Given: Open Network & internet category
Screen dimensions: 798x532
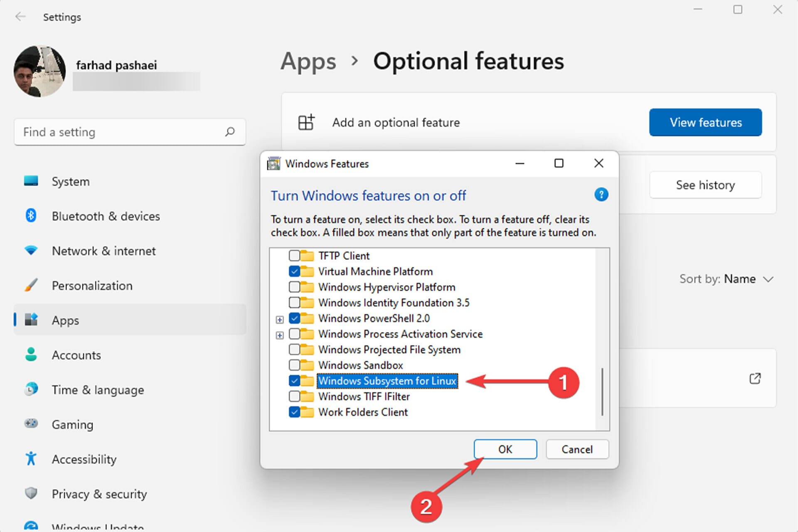Looking at the screenshot, I should 130,251.
